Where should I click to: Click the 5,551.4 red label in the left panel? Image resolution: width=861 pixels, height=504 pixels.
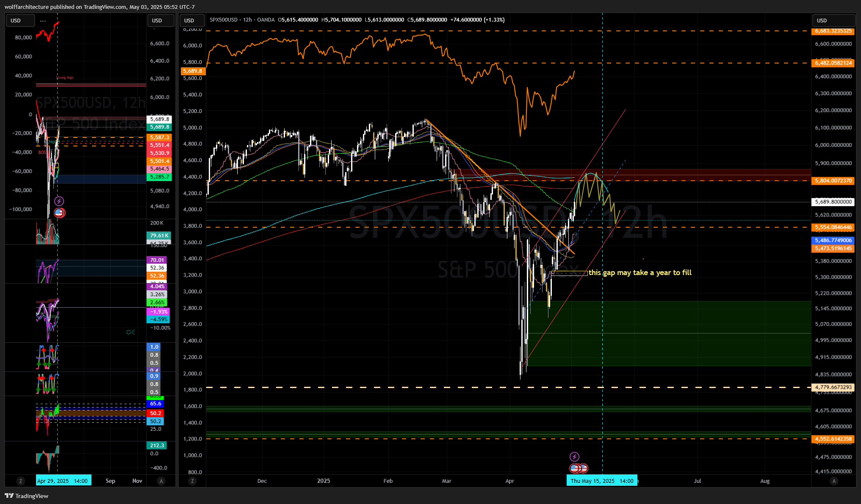click(x=159, y=145)
